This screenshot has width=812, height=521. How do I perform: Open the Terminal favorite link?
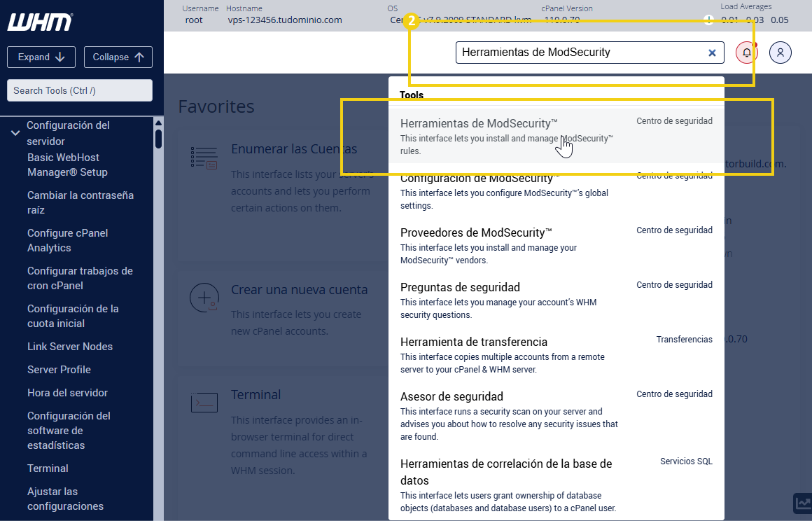coord(255,395)
